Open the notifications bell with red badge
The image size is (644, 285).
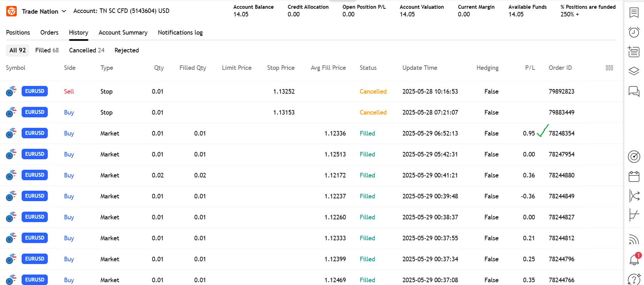coord(634,260)
